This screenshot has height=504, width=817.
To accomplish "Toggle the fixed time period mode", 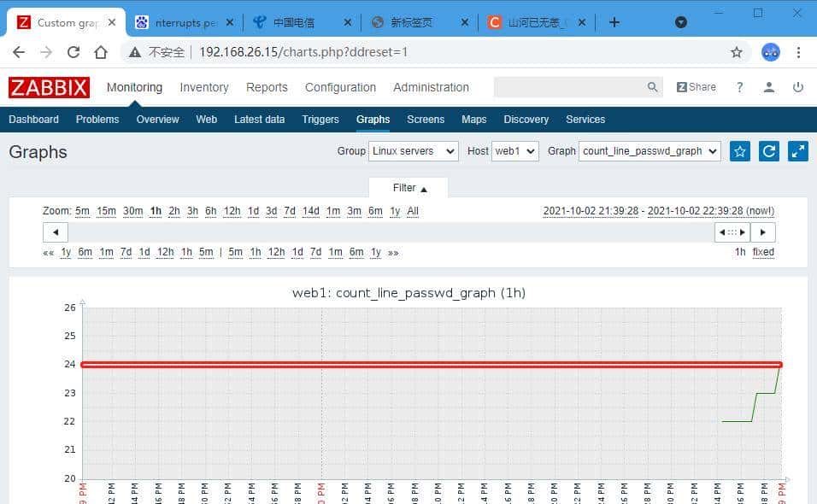I will coord(763,252).
